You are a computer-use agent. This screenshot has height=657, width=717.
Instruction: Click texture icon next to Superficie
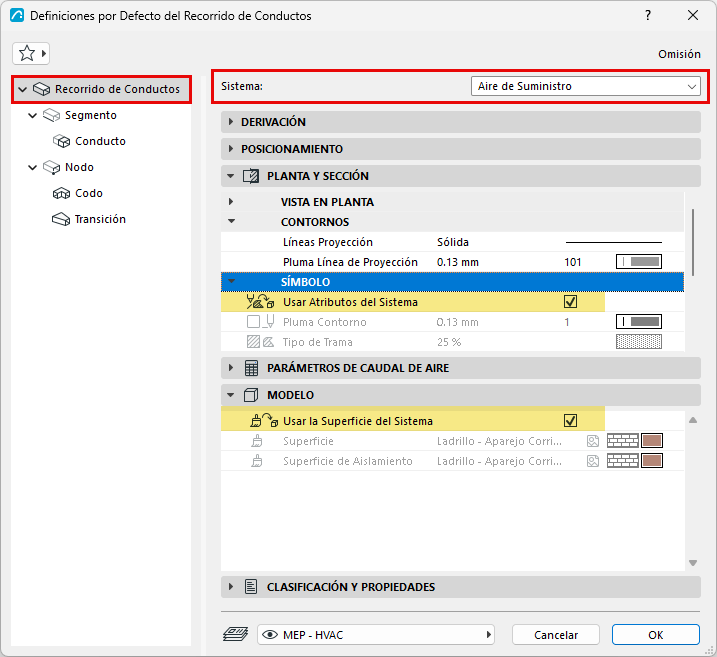[x=593, y=441]
